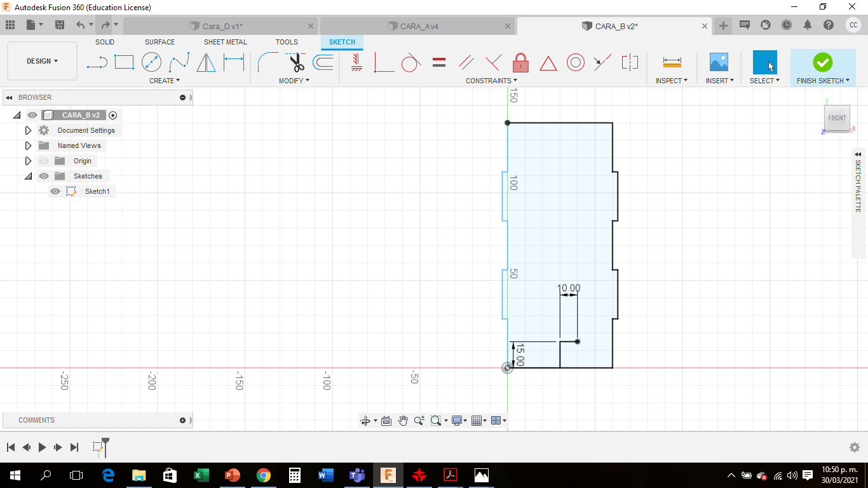Switch to the SURFACE tab

(159, 42)
